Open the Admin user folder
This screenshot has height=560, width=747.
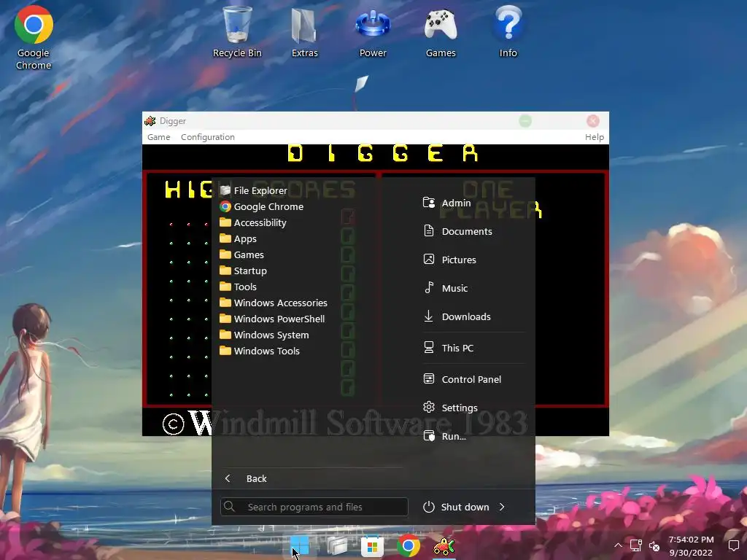(447, 203)
